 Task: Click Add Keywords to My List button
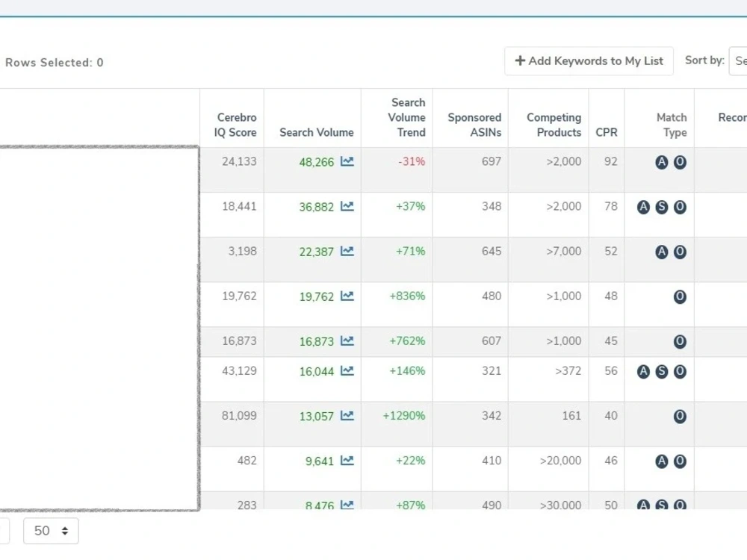[x=589, y=61]
